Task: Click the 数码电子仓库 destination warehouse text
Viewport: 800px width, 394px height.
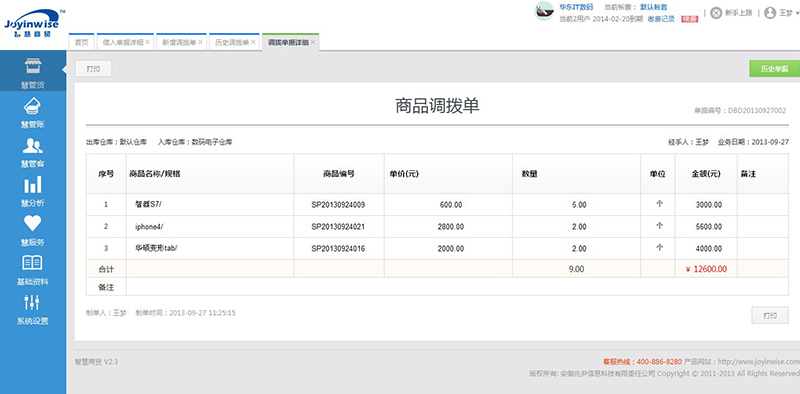Action: (x=212, y=142)
